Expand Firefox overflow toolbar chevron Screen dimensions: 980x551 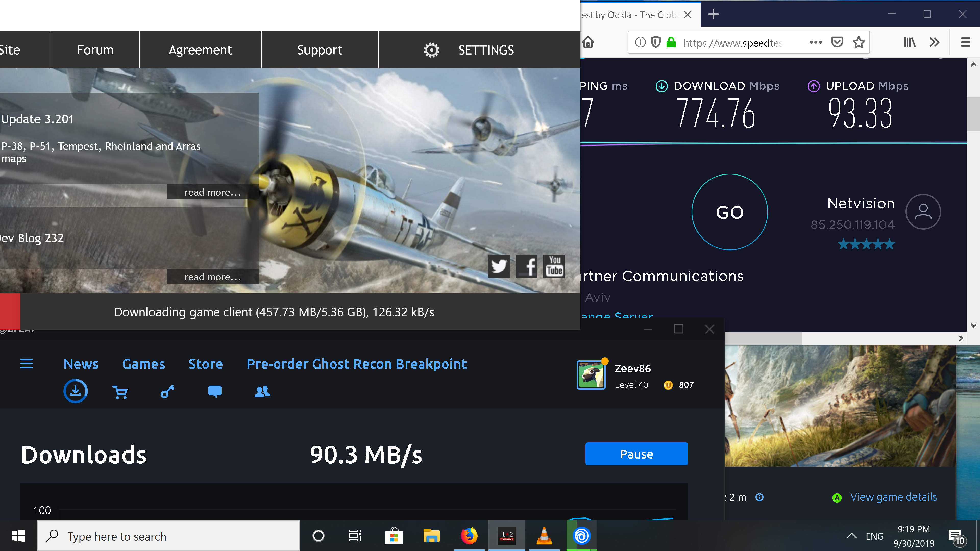[934, 42]
